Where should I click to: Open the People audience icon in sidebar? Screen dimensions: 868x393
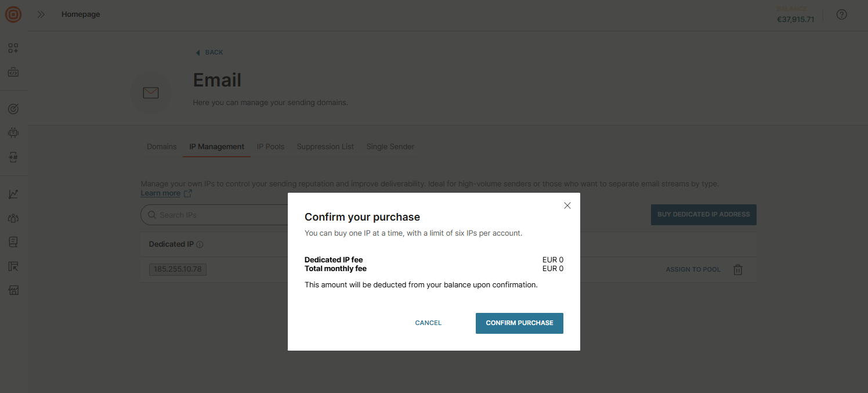click(13, 218)
